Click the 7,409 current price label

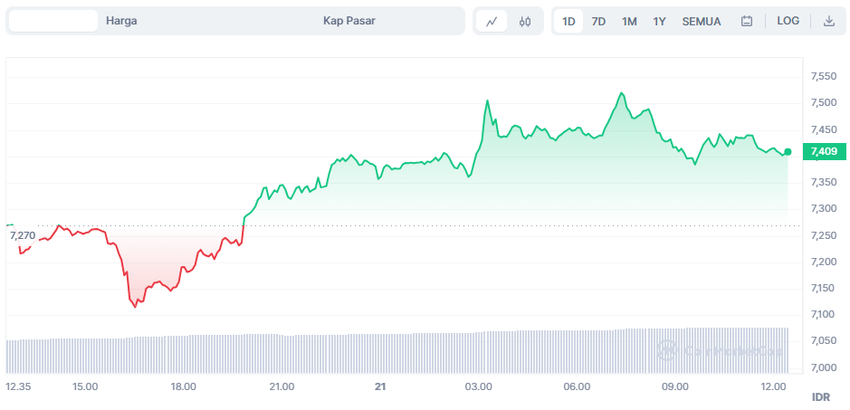click(x=824, y=152)
